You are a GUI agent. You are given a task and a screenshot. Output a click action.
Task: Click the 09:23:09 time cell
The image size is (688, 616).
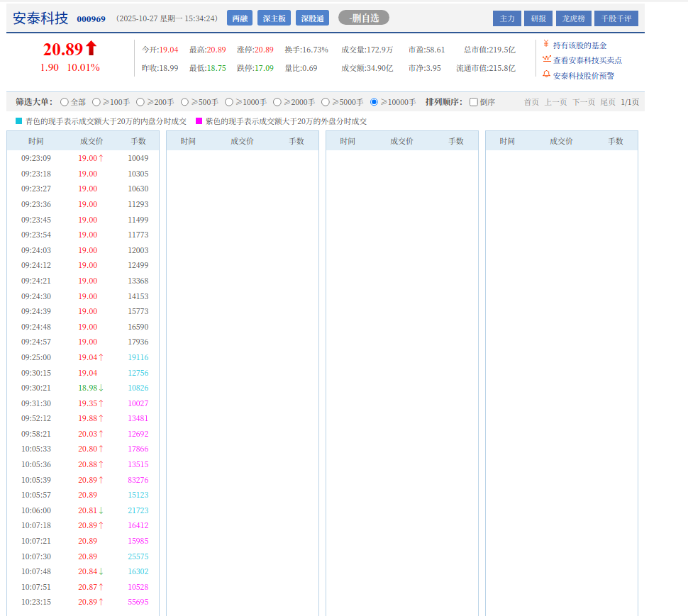36,158
